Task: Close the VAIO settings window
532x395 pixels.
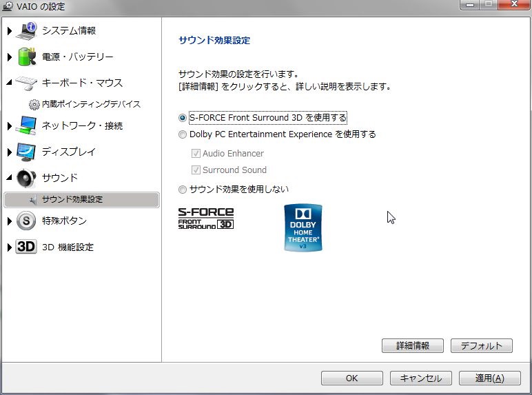Action: click(514, 5)
